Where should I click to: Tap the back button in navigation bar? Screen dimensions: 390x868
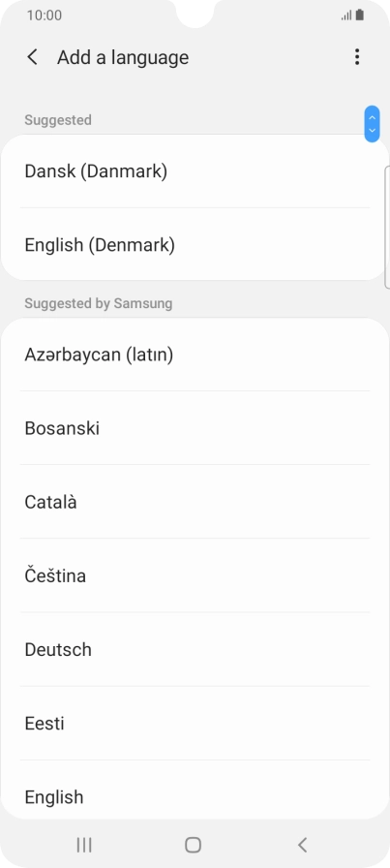pos(302,845)
